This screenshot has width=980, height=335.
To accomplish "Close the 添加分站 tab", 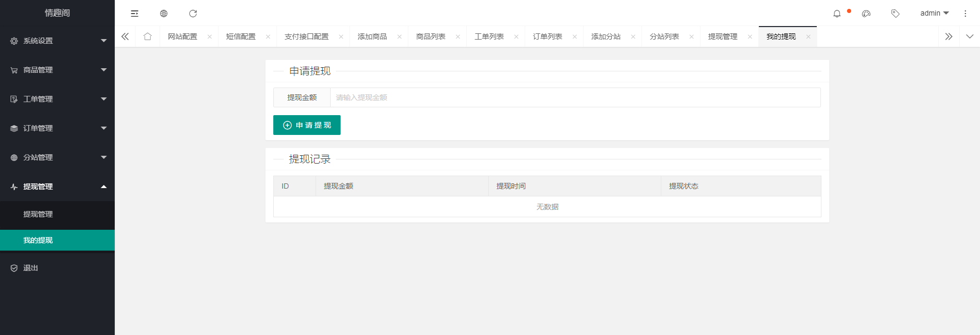I will point(633,36).
